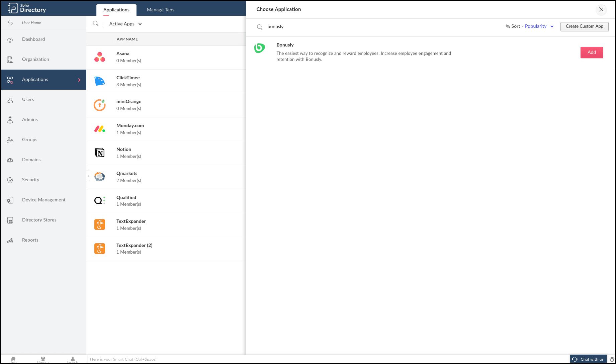Click the User Home link
Screen dimensions: 616x364
[31, 23]
